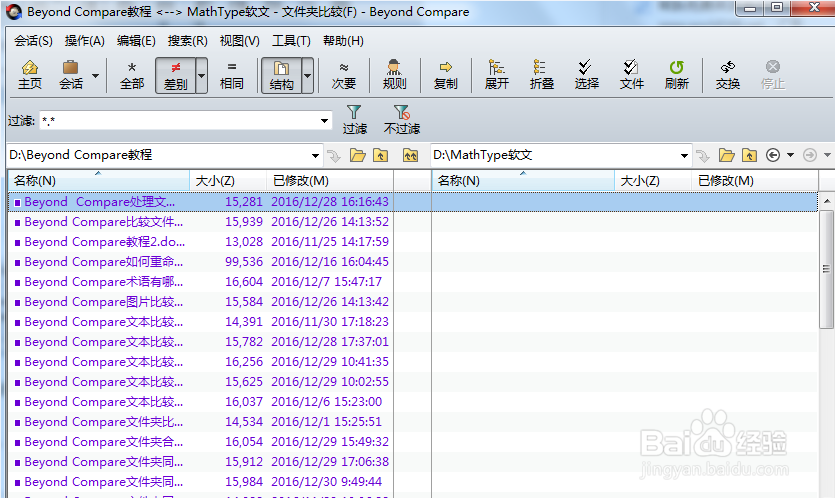
Task: Open the 操作(A) menu
Action: click(x=85, y=41)
